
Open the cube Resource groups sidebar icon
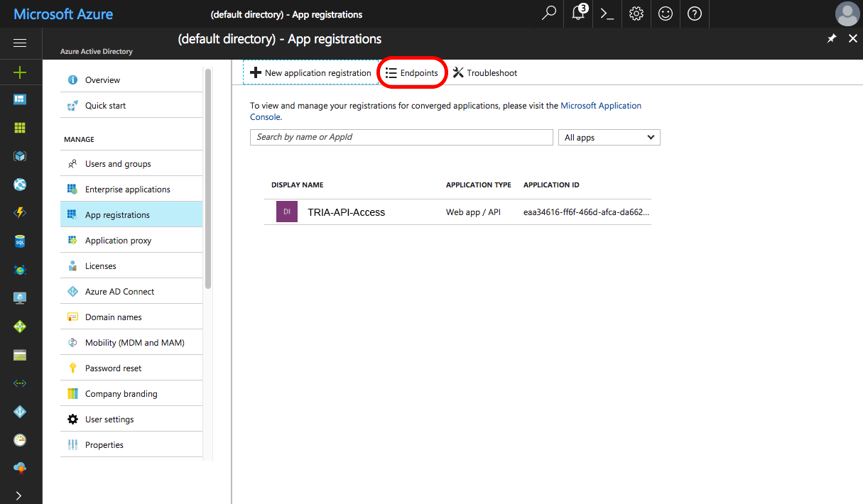[x=20, y=156]
